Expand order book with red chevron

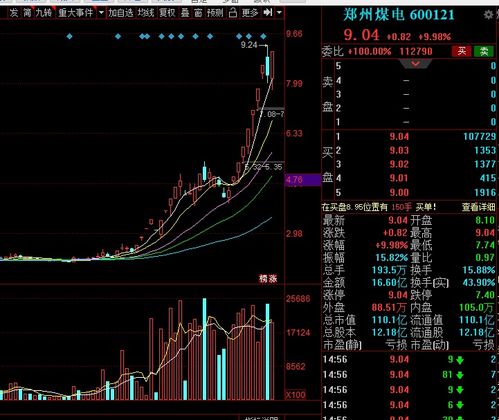(x=415, y=63)
